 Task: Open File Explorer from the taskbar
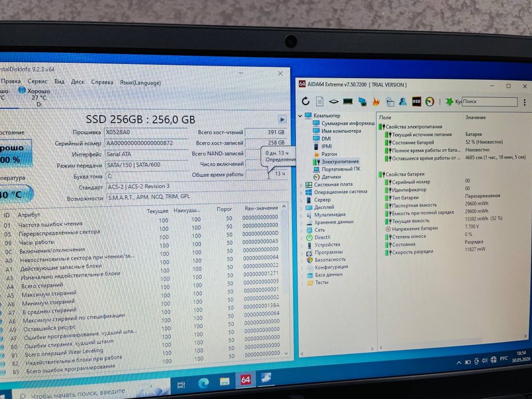click(x=224, y=382)
